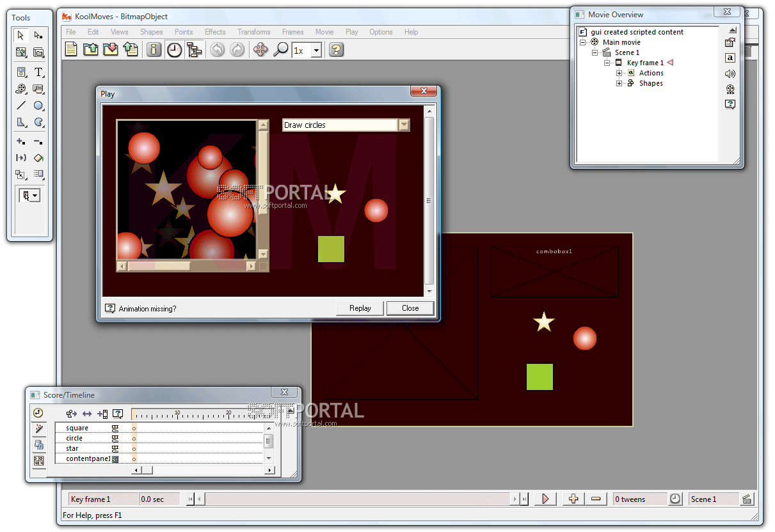Open the Draw circles combo box
Screen dimensions: 775x532
click(x=404, y=125)
